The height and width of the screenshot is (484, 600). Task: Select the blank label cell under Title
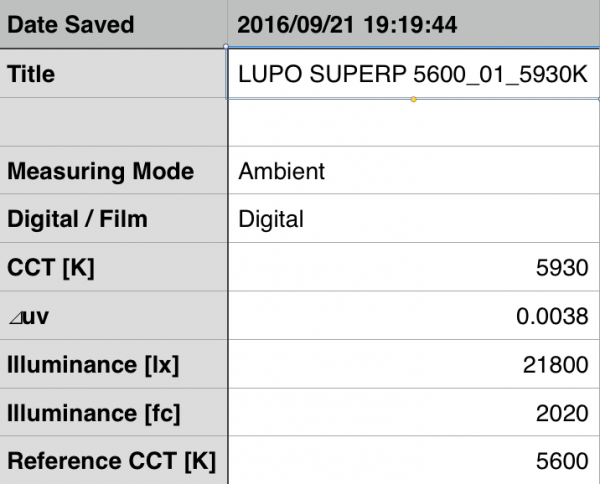113,123
